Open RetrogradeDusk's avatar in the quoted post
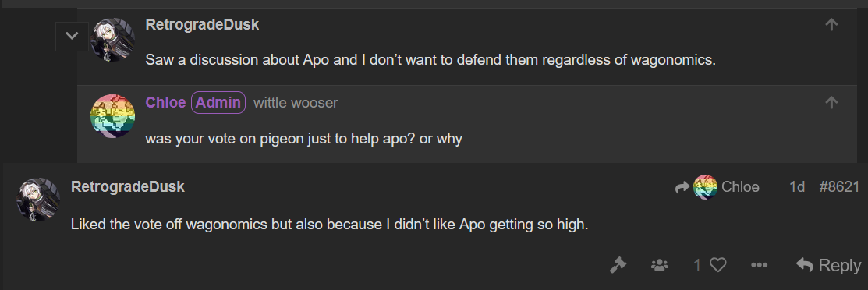Viewport: 868px width, 290px height. point(113,39)
